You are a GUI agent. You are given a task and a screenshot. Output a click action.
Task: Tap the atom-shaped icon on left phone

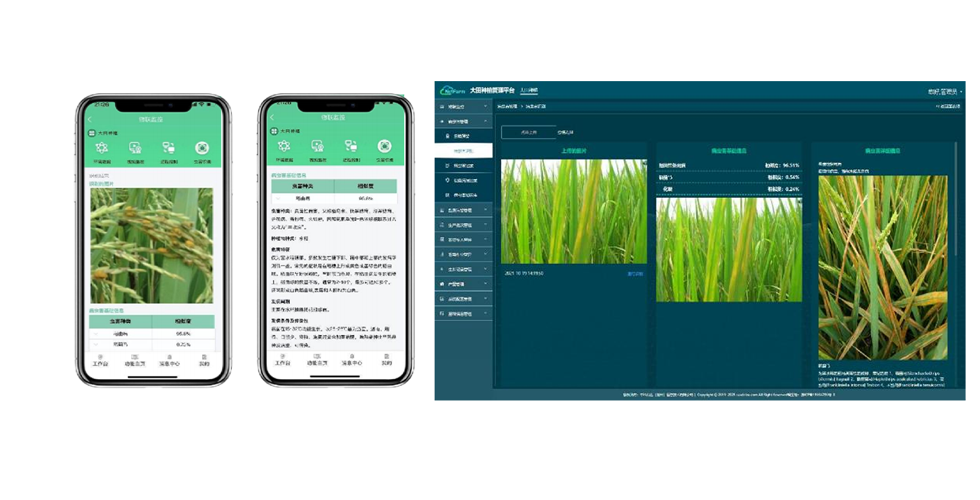(101, 147)
